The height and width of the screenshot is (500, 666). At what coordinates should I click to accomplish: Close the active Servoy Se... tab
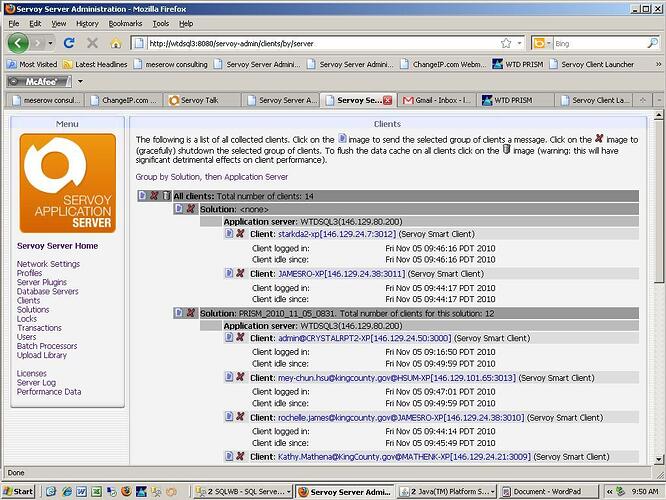pyautogui.click(x=387, y=100)
